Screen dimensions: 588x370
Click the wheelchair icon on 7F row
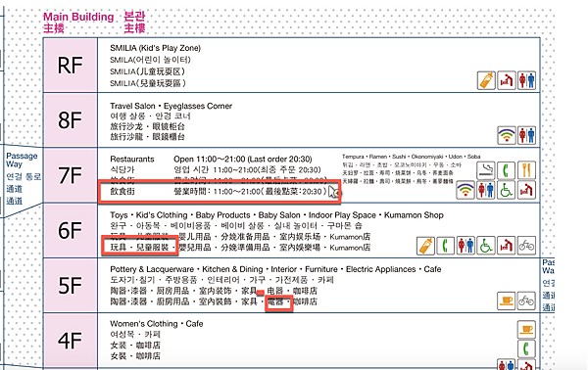pos(507,190)
